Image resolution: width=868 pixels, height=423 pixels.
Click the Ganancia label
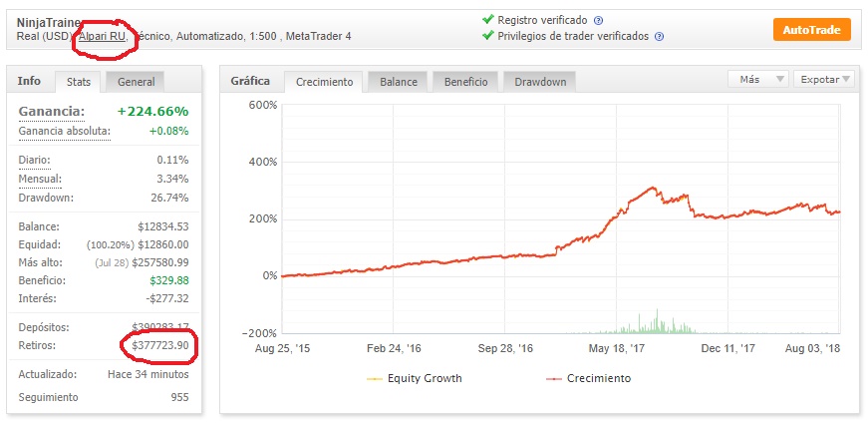coord(52,112)
